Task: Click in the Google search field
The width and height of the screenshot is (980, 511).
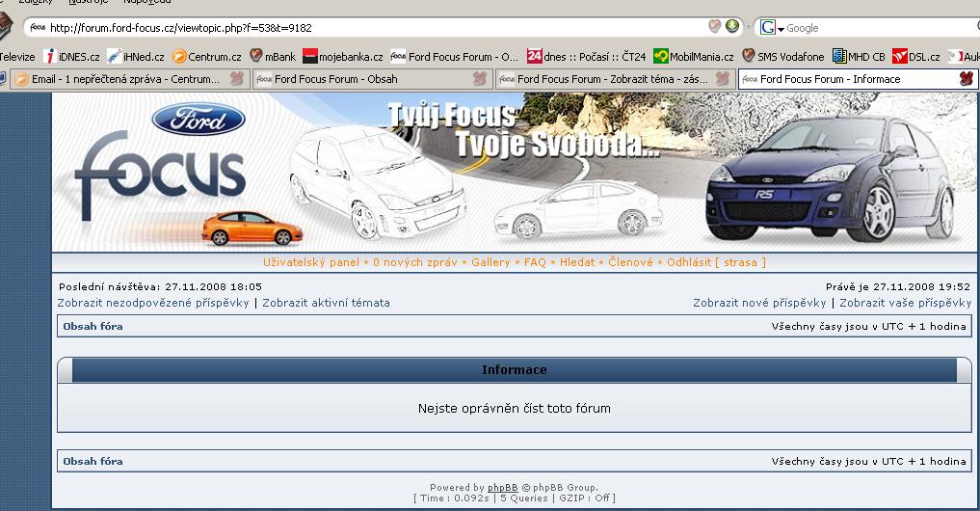Action: (877, 28)
